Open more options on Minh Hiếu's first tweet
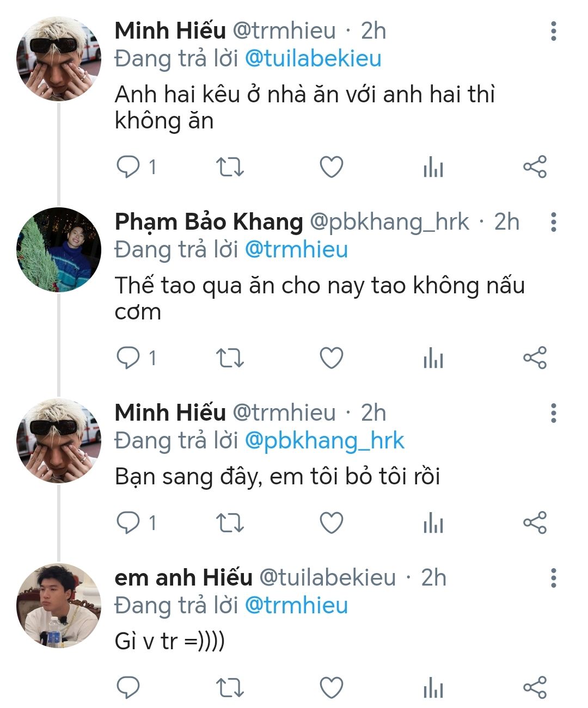 coord(553,32)
